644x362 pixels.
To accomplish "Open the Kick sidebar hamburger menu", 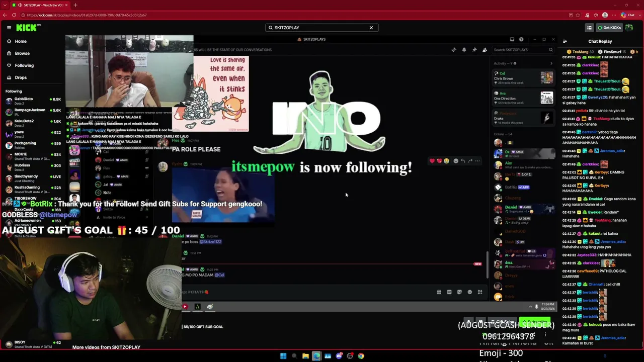I will [9, 28].
